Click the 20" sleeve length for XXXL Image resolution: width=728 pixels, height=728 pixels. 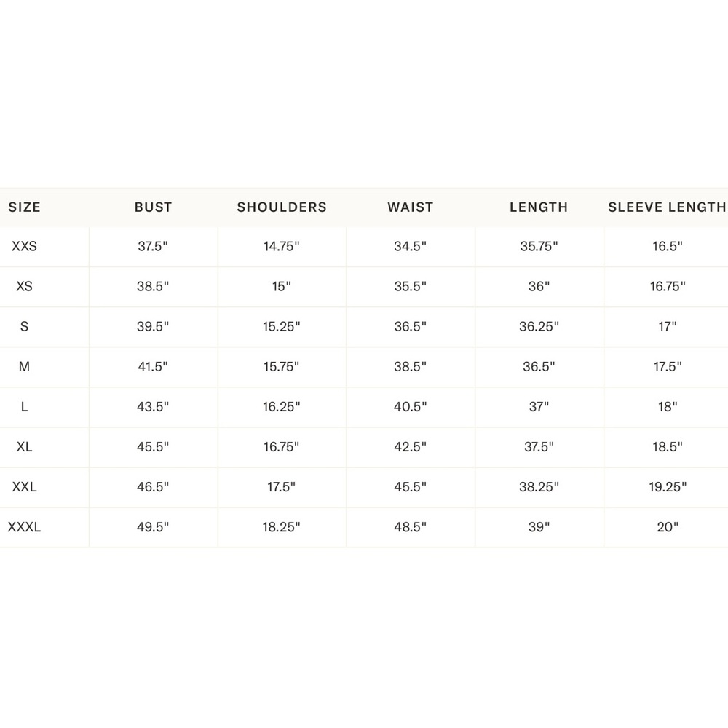(x=668, y=527)
